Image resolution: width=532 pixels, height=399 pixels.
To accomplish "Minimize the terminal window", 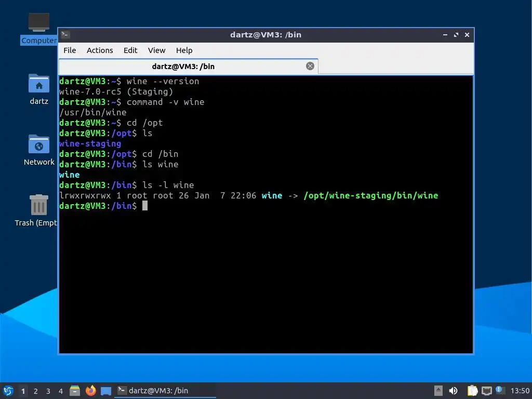I will pyautogui.click(x=445, y=35).
